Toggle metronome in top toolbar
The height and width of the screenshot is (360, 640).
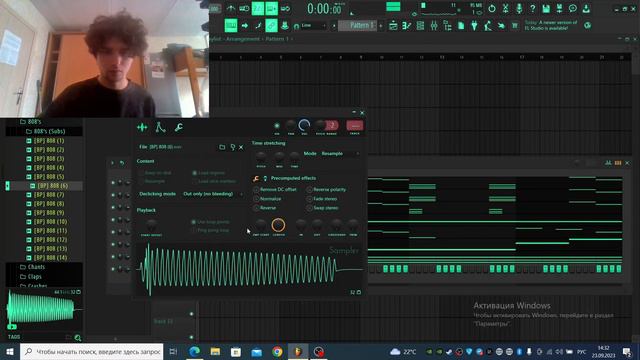click(x=231, y=8)
